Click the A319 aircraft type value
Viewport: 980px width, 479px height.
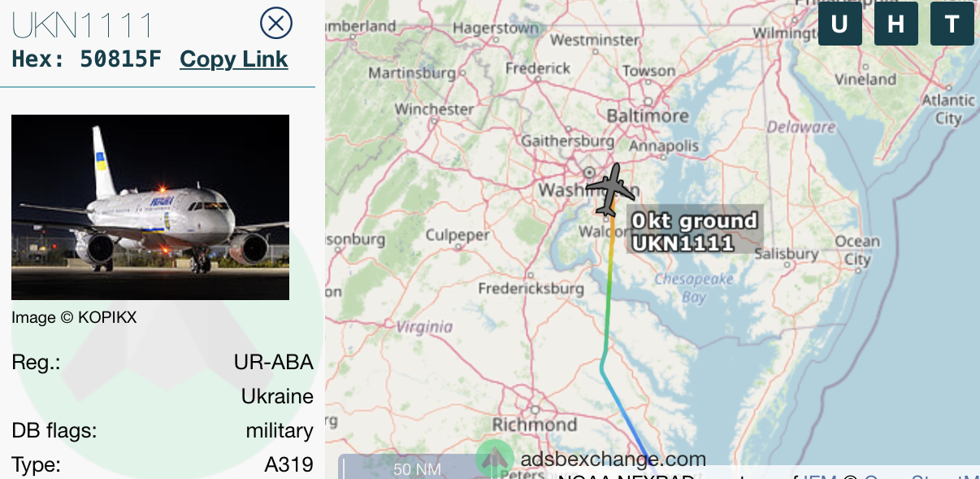[x=289, y=465]
